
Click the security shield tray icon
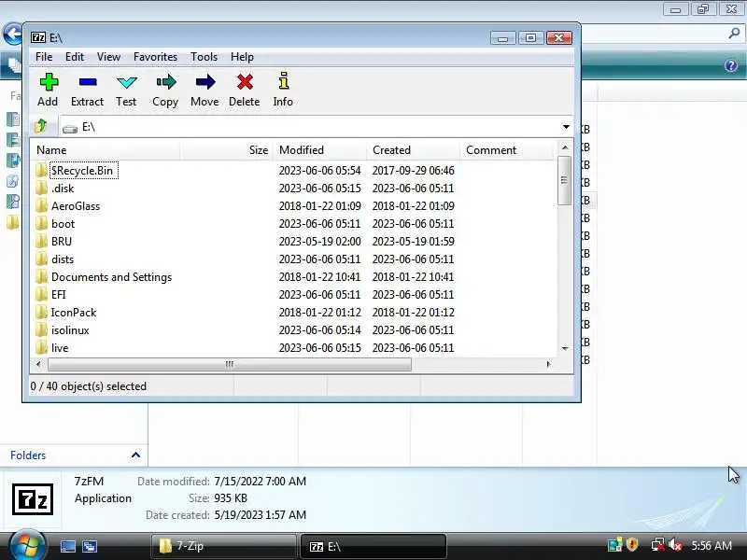632,545
